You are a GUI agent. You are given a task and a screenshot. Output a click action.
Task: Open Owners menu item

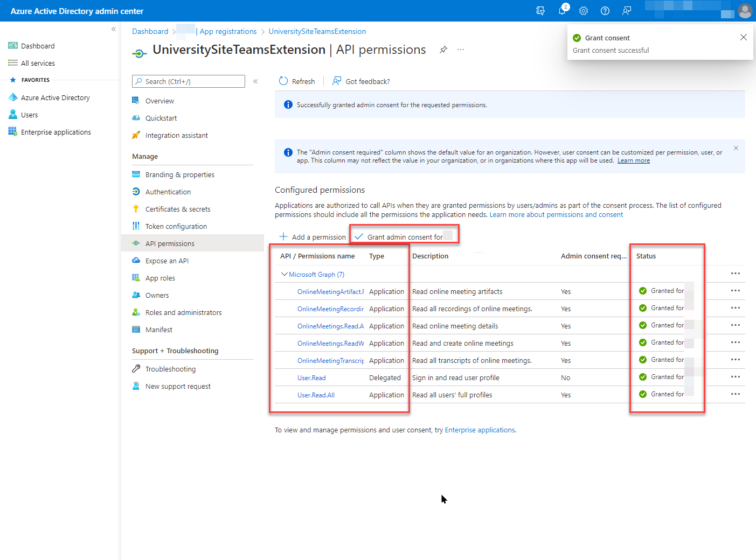point(151,295)
